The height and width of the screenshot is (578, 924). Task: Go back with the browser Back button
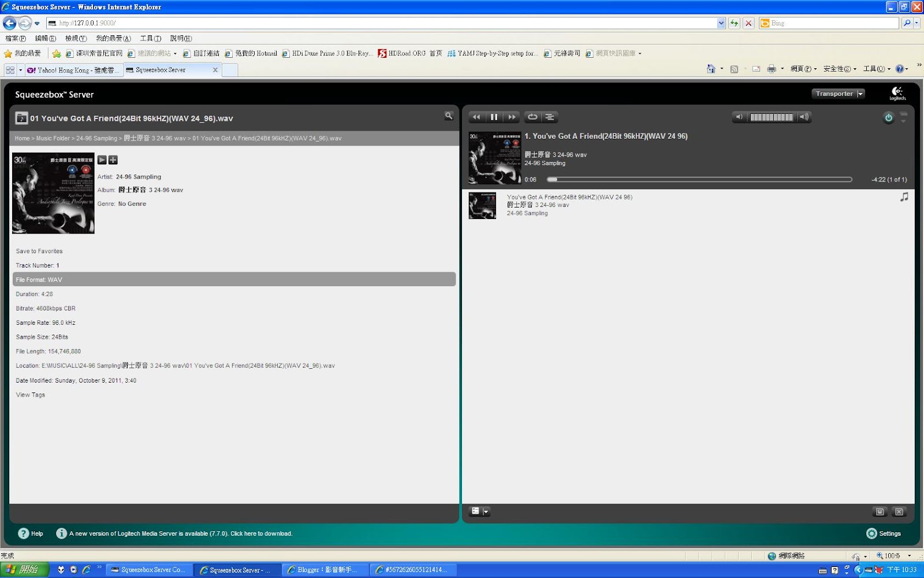pyautogui.click(x=10, y=23)
